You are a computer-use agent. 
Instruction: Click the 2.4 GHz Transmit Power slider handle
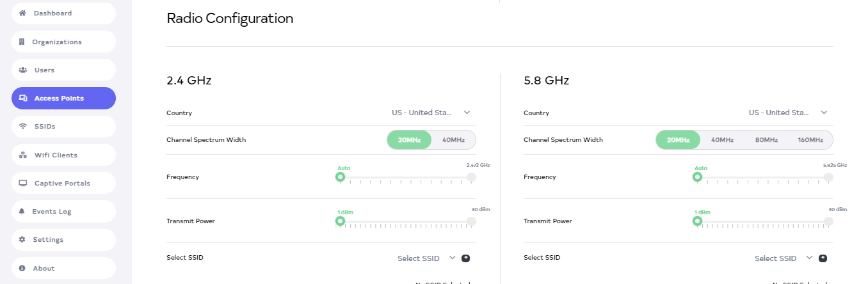click(x=341, y=221)
